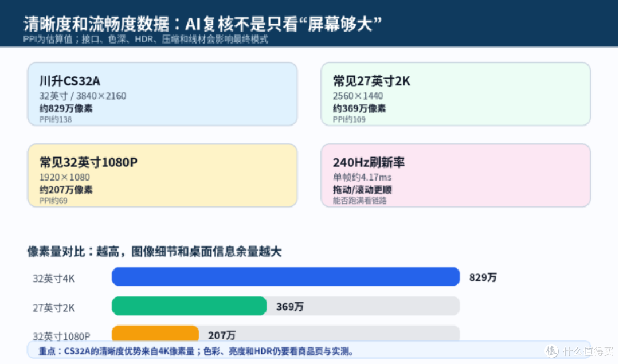
Task: Click "约369万像素" in 27-inch card
Action: pyautogui.click(x=359, y=108)
